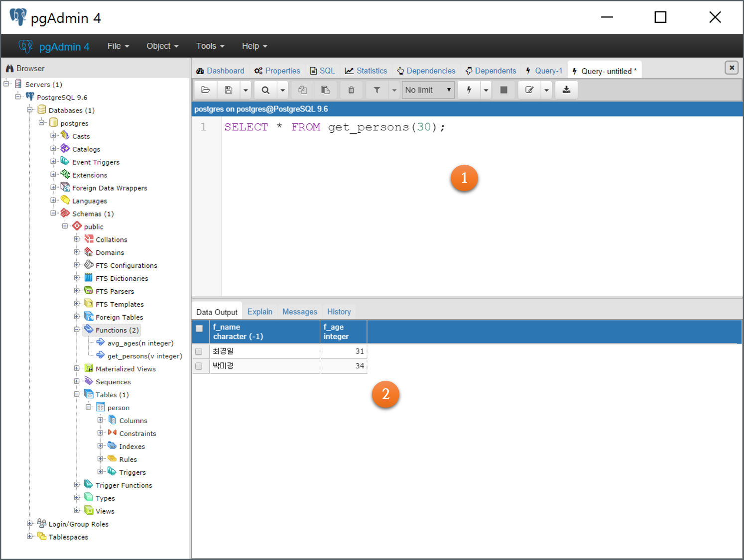Collapse the Servers (1) tree node
Image resolution: width=744 pixels, height=560 pixels.
(x=6, y=84)
